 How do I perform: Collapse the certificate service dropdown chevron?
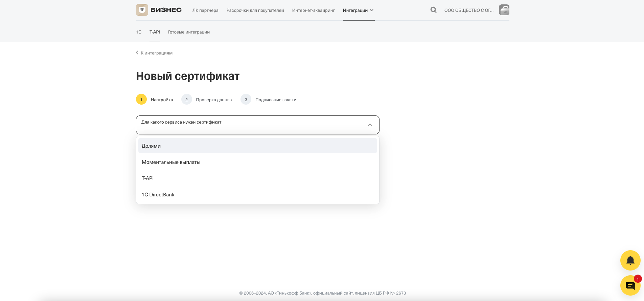point(370,125)
